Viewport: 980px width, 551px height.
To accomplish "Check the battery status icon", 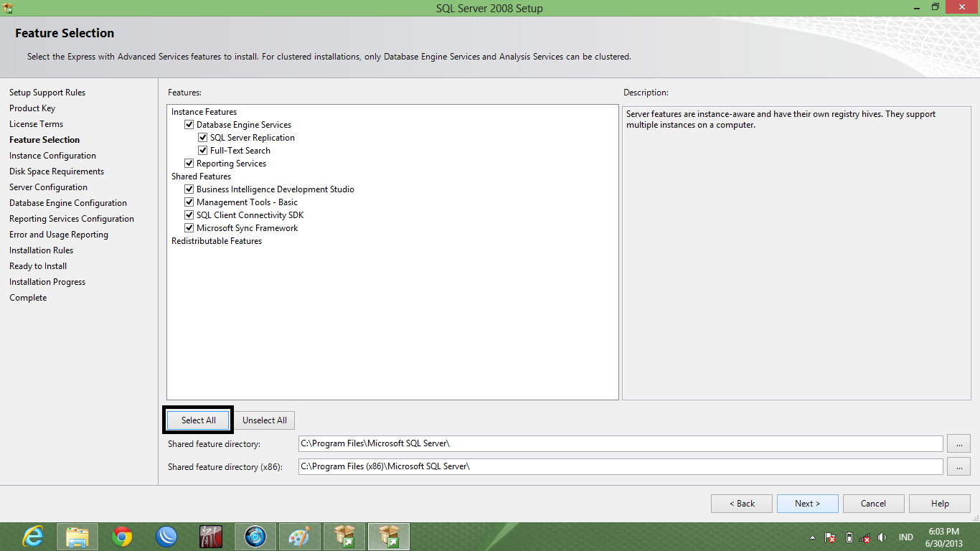I will pyautogui.click(x=849, y=537).
